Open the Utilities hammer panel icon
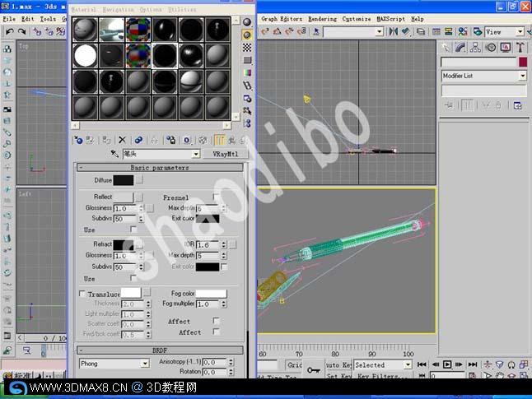 pos(520,48)
